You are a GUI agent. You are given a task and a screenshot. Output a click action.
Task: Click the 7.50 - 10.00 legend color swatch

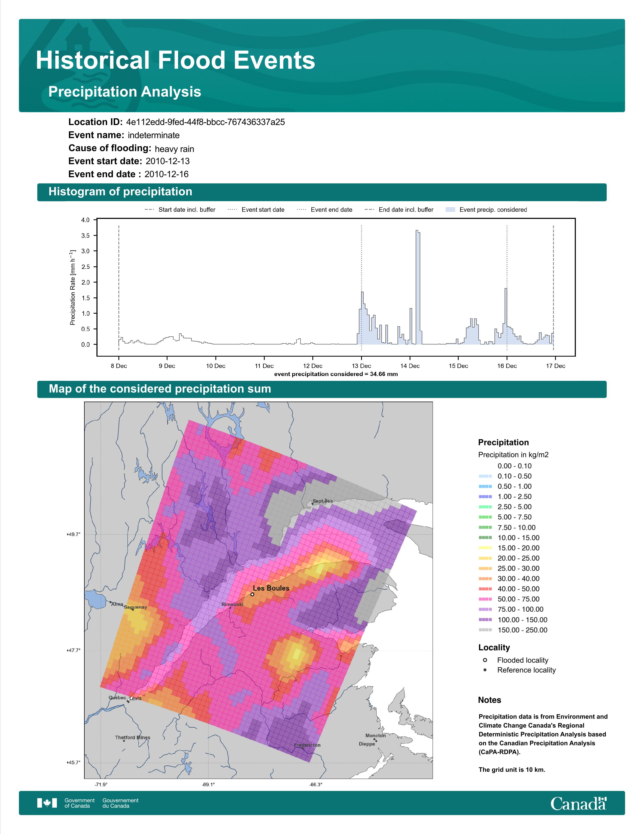[485, 527]
